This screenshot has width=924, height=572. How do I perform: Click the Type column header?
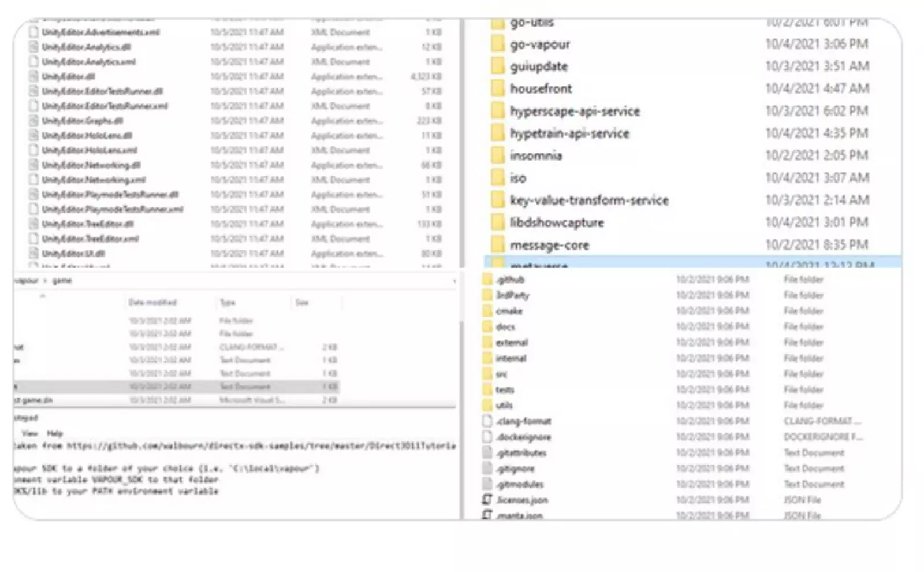(x=228, y=303)
